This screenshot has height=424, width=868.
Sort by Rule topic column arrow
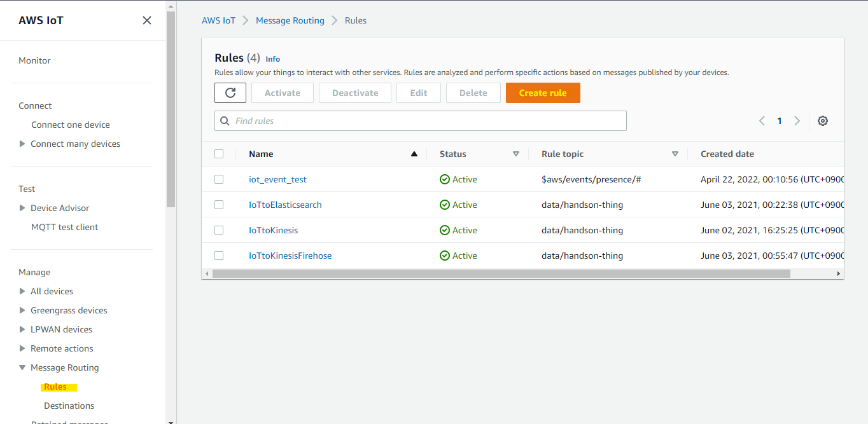pyautogui.click(x=675, y=154)
